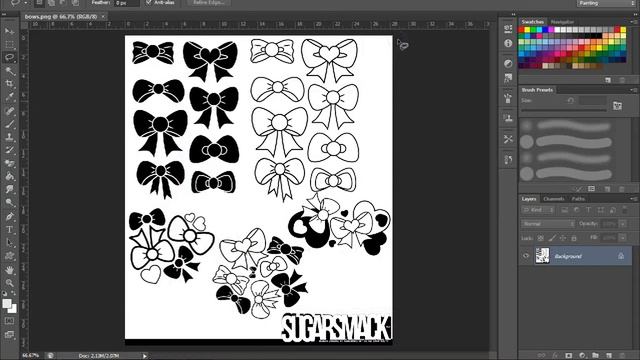The image size is (640, 360).
Task: Change the screen mode
Action: click(x=9, y=335)
